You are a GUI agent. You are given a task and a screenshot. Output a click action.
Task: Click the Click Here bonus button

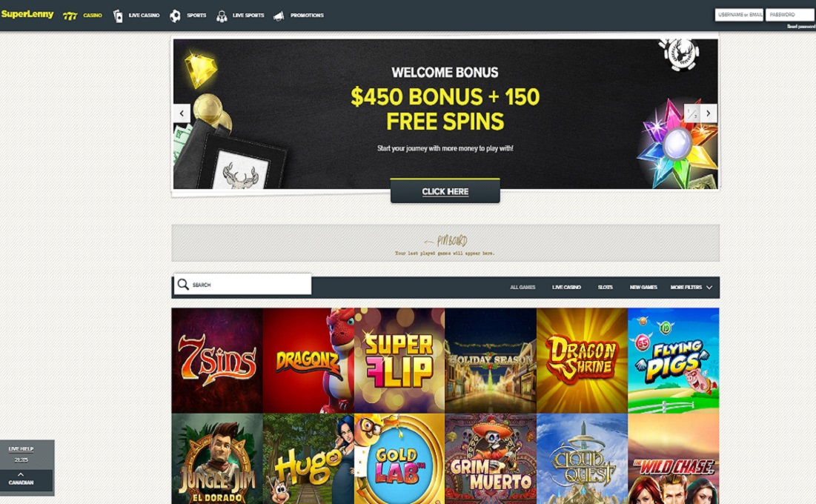coord(445,191)
